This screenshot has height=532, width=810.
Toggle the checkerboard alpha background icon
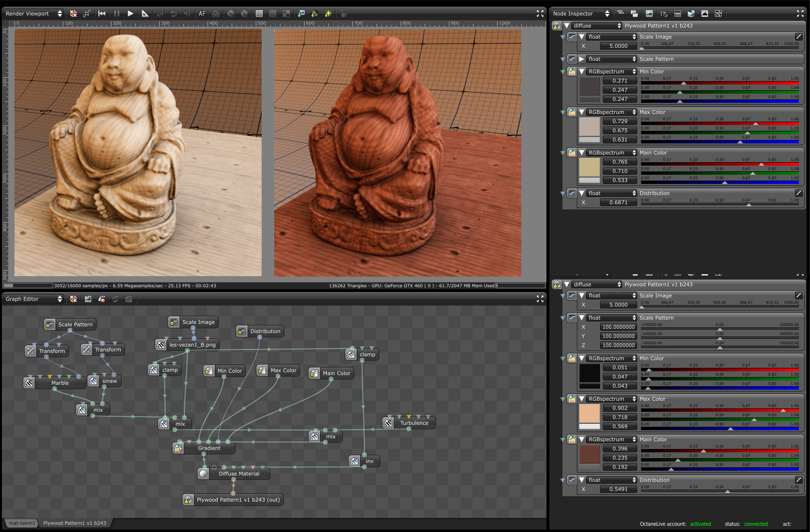click(x=273, y=14)
